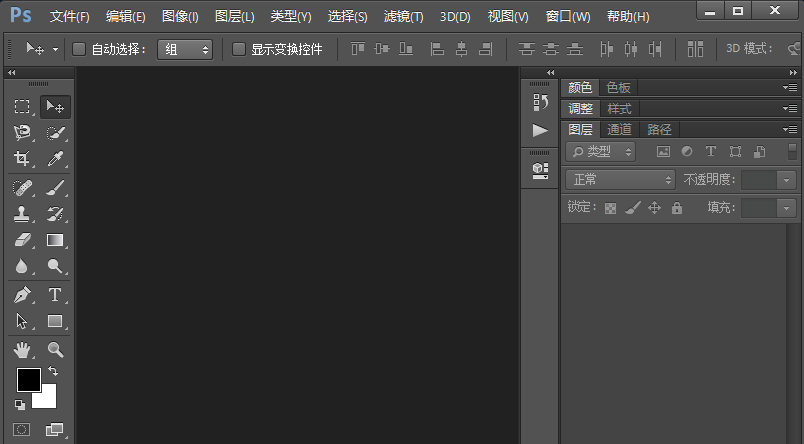
Task: Open the 编辑(E) menu
Action: click(x=126, y=17)
